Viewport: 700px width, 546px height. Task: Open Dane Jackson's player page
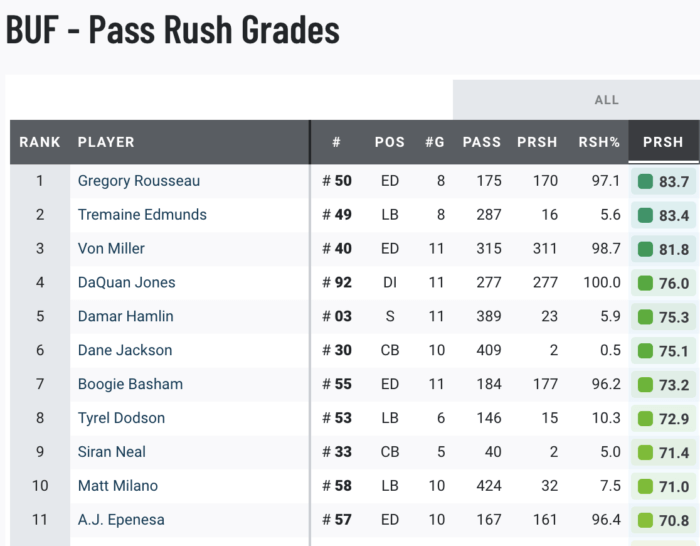(125, 350)
